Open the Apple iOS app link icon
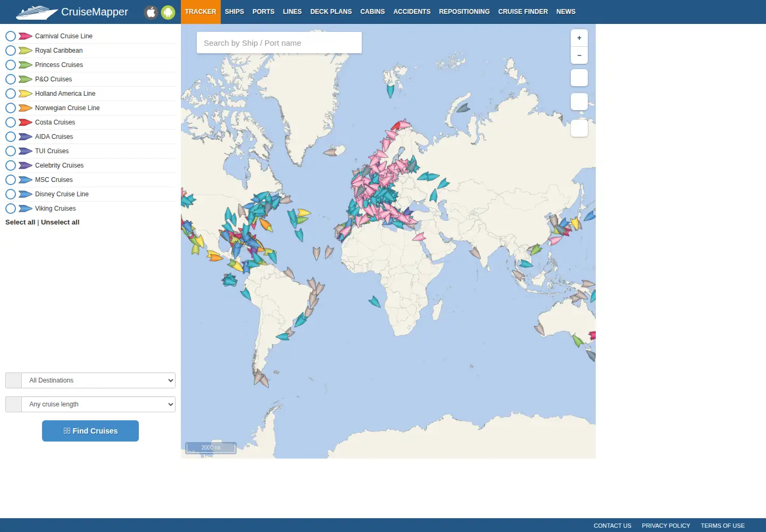Viewport: 766px width, 532px height. (151, 12)
